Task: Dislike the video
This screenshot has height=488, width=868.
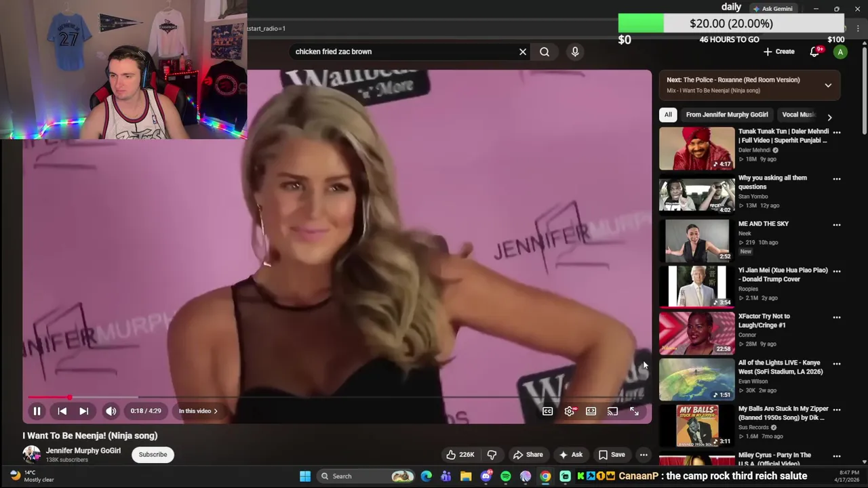Action: point(492,455)
